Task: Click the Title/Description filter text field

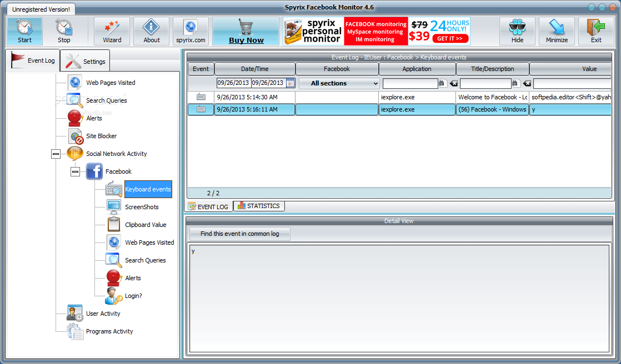Action: click(485, 83)
